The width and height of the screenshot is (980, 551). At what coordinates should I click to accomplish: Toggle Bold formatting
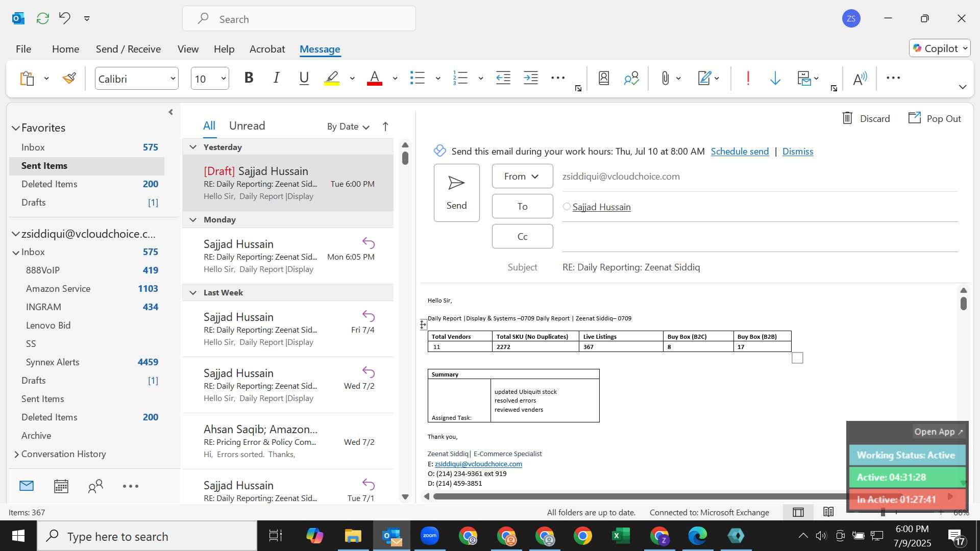[249, 78]
